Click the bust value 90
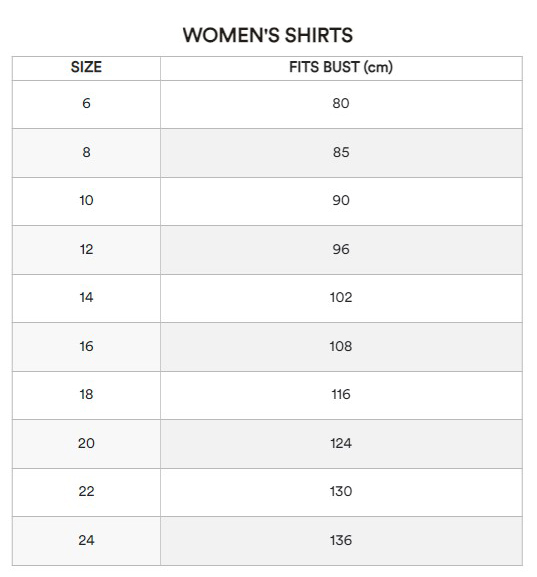The width and height of the screenshot is (537, 577). [341, 201]
